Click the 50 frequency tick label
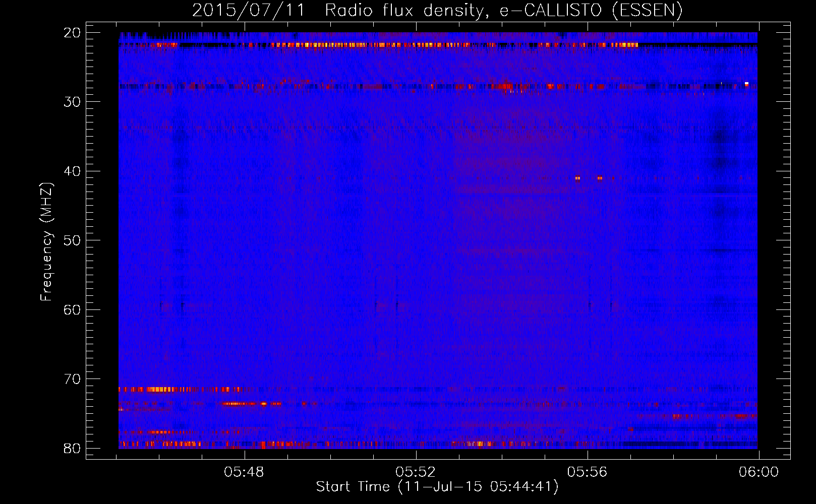 [x=72, y=240]
